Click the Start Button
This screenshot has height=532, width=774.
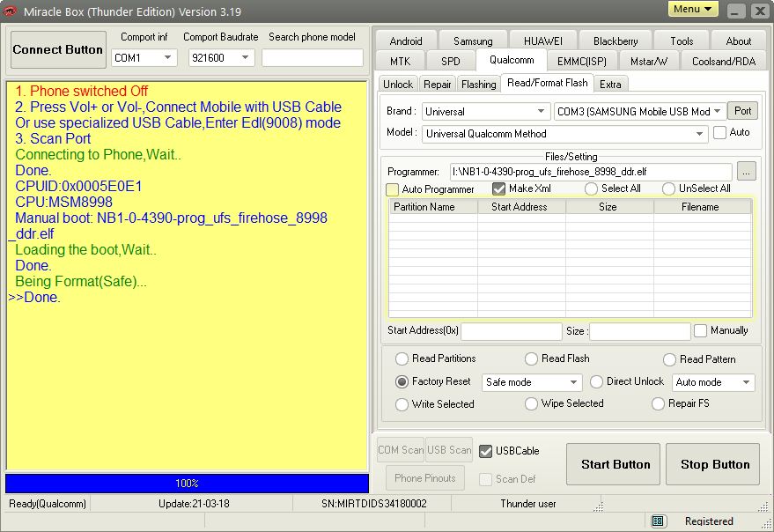613,464
